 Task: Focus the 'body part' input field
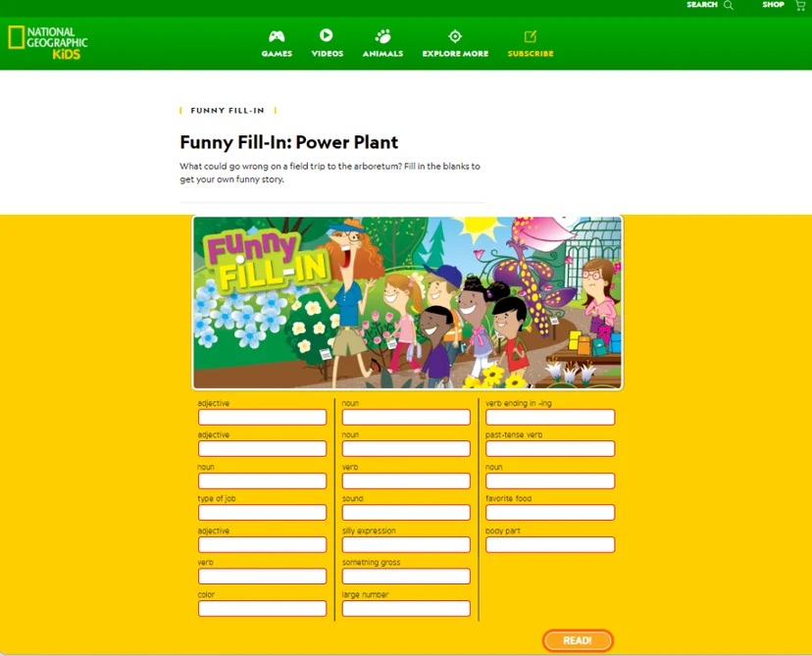click(550, 544)
